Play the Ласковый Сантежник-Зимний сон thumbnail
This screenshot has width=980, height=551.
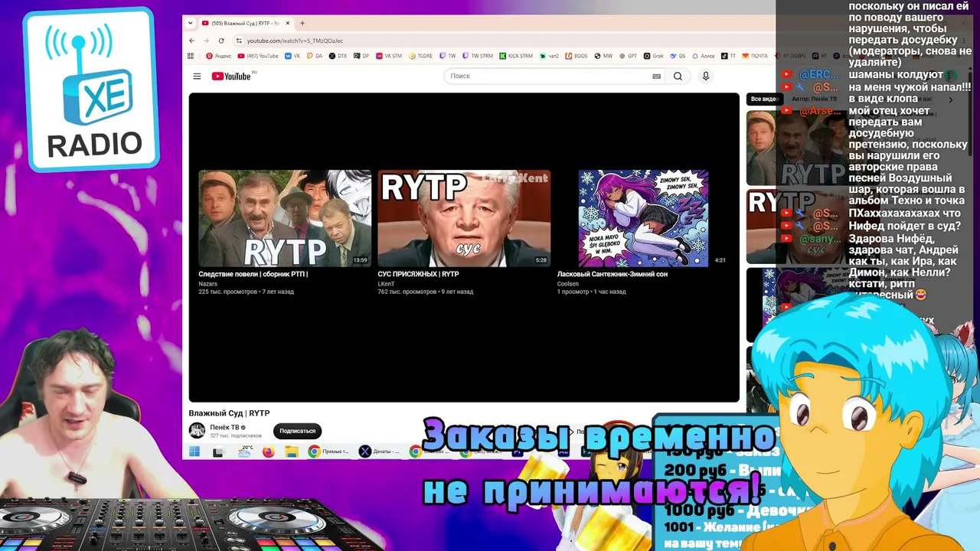point(643,218)
